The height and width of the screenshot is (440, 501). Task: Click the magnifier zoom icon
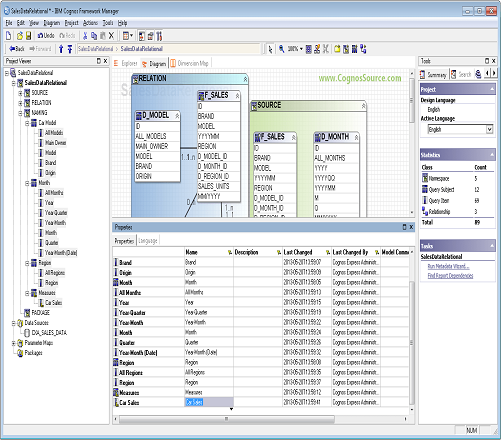[282, 49]
